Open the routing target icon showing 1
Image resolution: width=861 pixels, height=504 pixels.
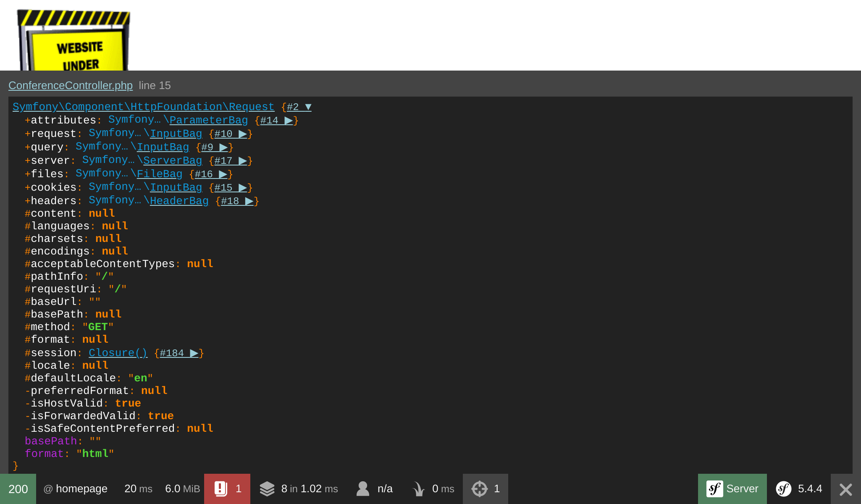click(480, 488)
